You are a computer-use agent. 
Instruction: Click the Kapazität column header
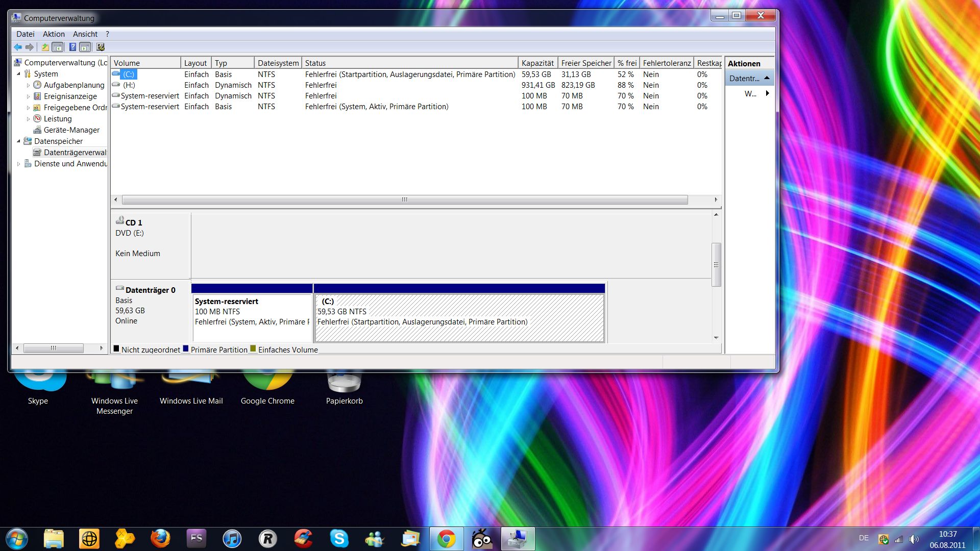(537, 63)
